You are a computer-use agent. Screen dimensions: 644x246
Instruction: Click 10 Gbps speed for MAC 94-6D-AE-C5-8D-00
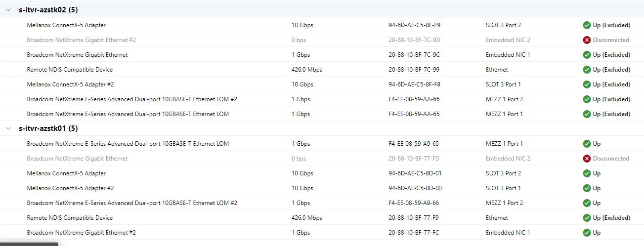(302, 188)
